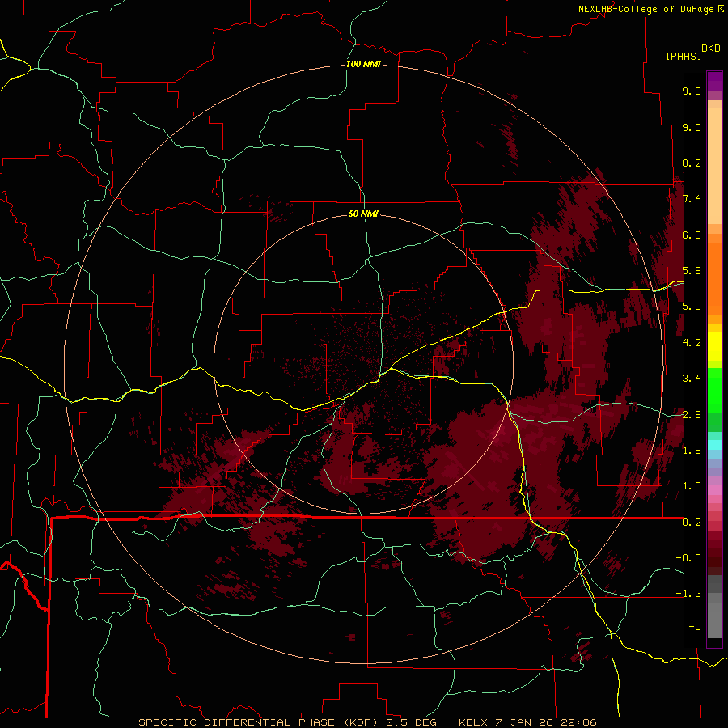Click the 8.2 value on the color scale
This screenshot has height=728, width=728.
(x=692, y=163)
